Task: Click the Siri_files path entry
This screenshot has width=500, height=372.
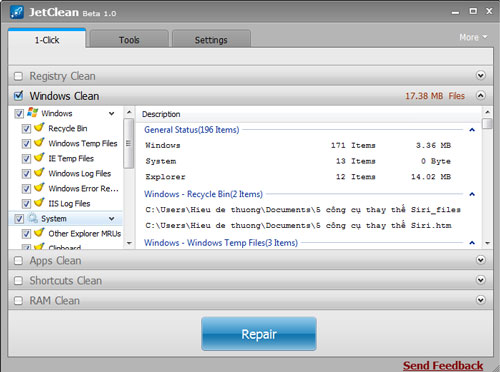Action: pyautogui.click(x=303, y=210)
